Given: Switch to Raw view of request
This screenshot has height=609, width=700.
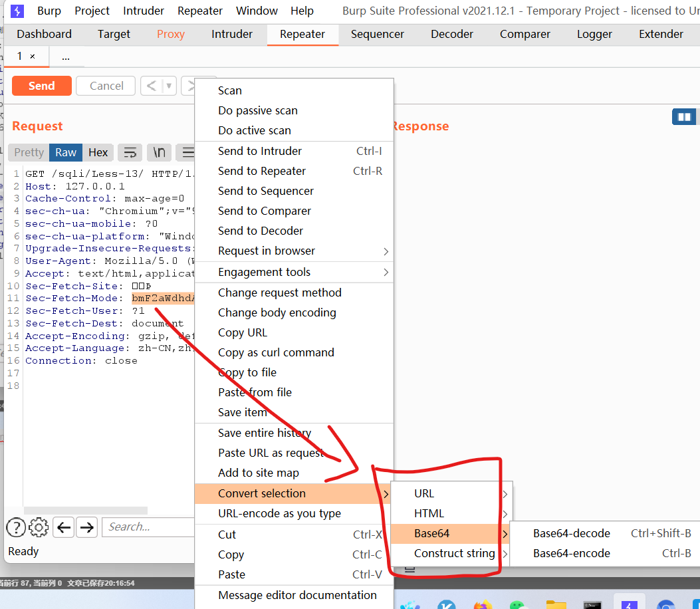Looking at the screenshot, I should (66, 153).
